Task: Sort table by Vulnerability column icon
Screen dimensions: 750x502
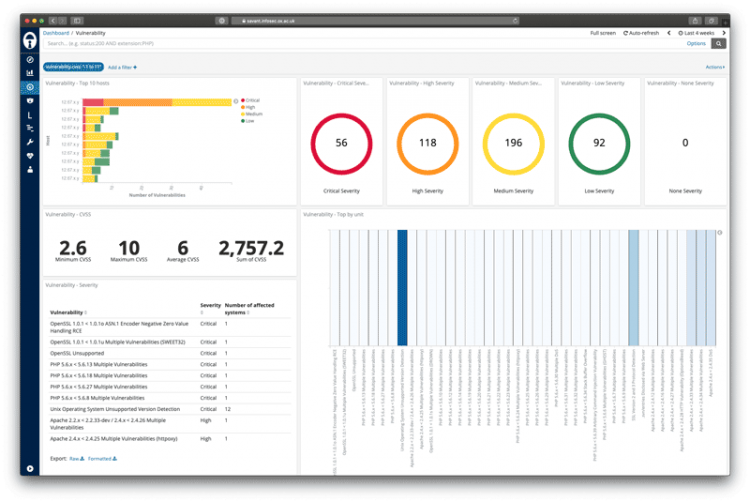Action: pos(86,313)
